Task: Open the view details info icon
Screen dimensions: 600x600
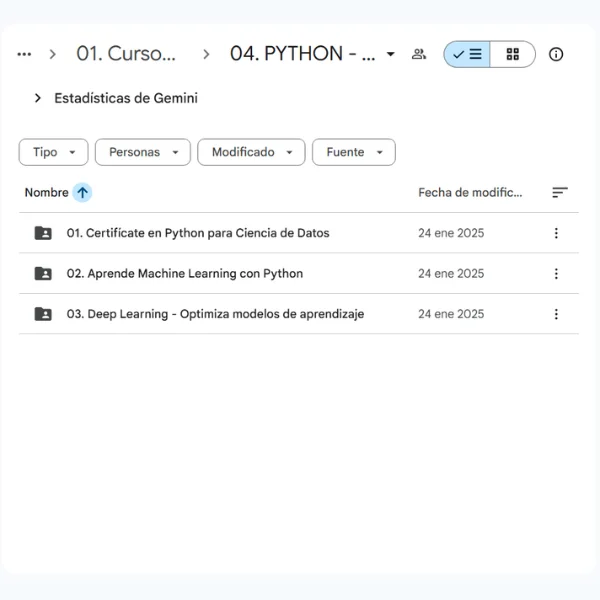Action: pos(556,54)
